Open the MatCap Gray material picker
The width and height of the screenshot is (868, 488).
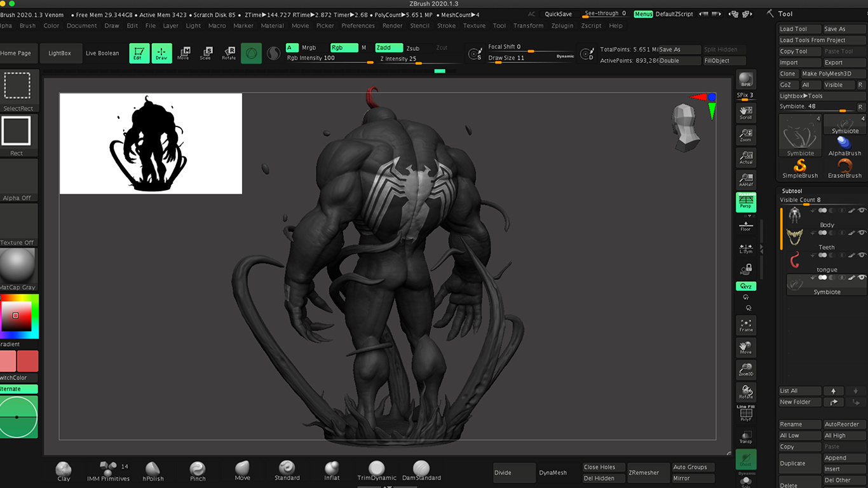17,269
